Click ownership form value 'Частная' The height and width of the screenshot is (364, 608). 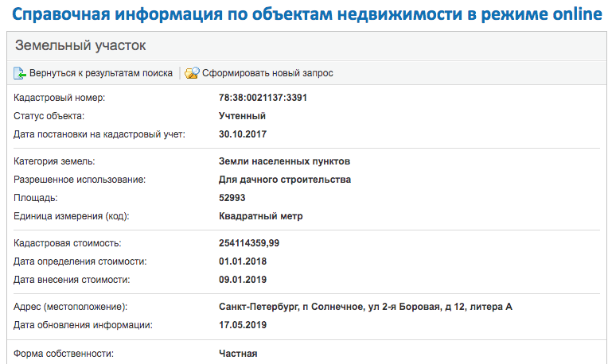pos(238,353)
